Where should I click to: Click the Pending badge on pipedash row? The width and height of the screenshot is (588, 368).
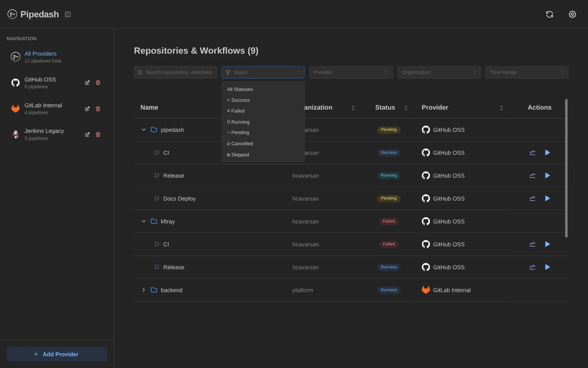coord(389,130)
